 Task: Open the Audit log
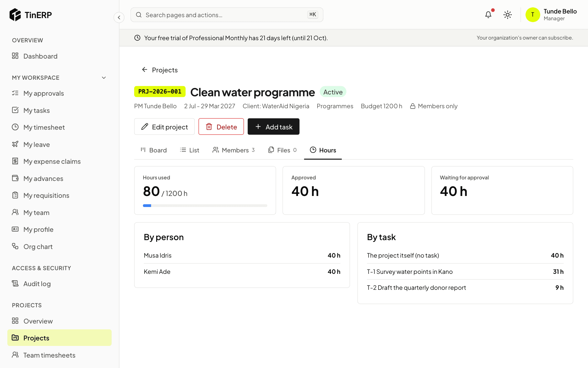point(59,284)
